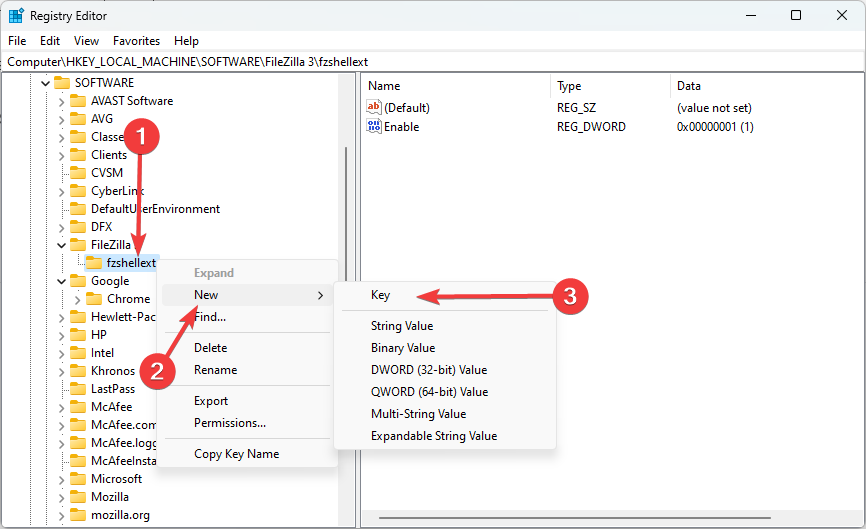Click Permissions... in the context menu
Screen dimensions: 866x529
tap(230, 423)
